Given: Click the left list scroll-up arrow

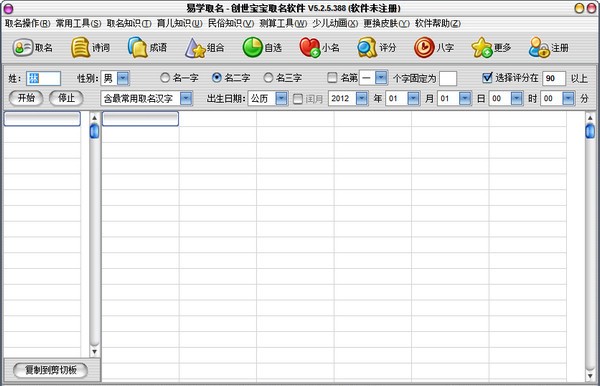Looking at the screenshot, I should coord(94,117).
